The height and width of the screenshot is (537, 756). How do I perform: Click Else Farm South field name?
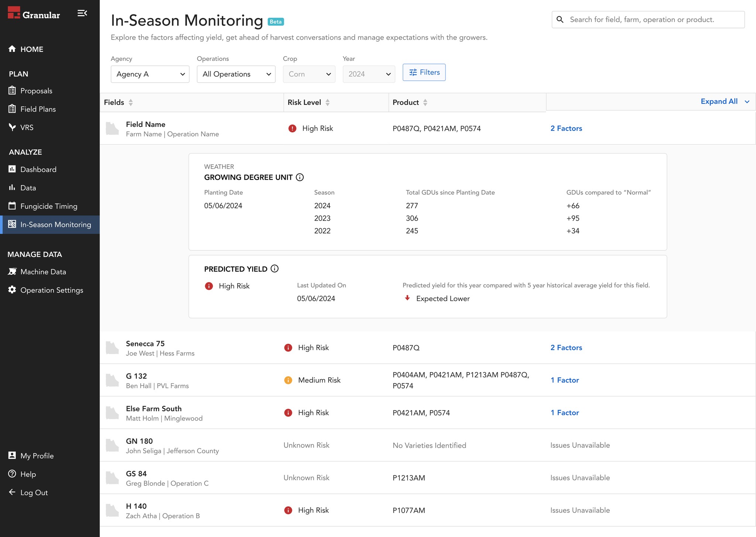[154, 409]
